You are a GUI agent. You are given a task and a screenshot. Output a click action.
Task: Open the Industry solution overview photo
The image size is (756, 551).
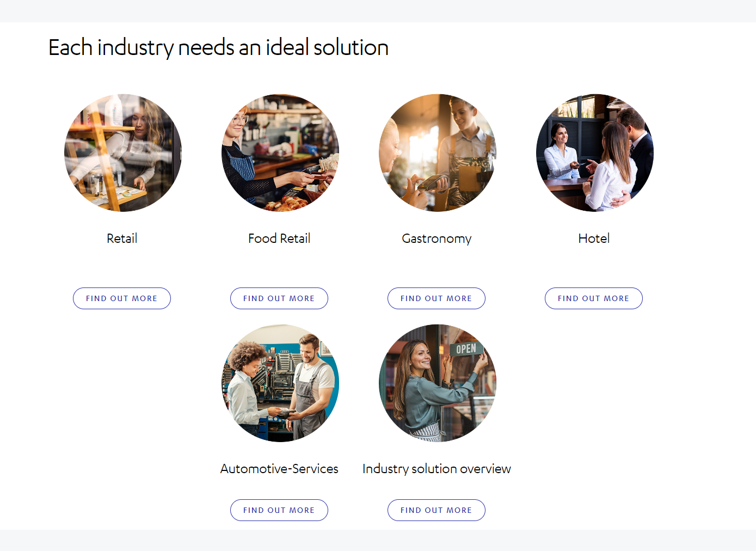coord(438,383)
